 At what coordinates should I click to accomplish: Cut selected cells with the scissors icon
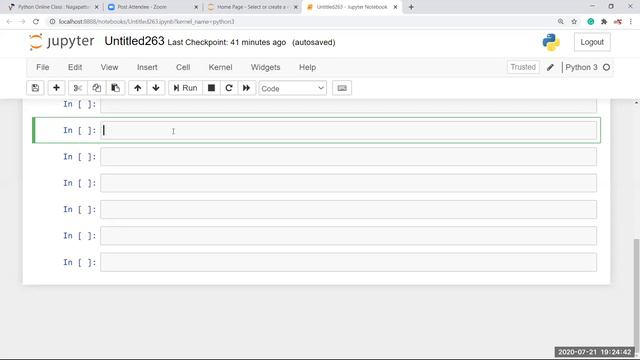click(78, 88)
